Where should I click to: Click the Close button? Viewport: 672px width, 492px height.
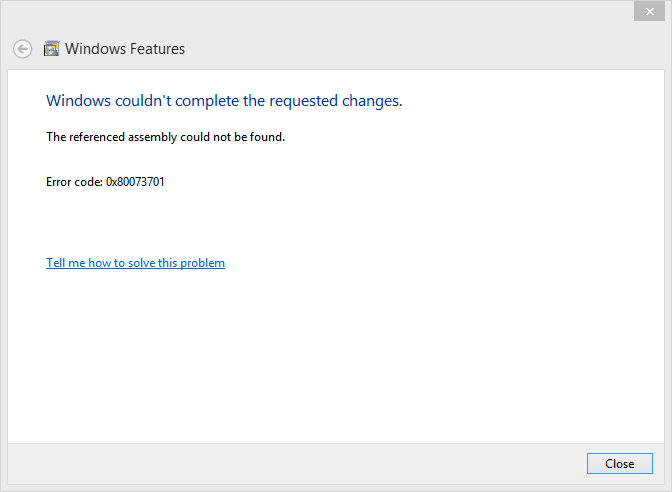[x=620, y=464]
